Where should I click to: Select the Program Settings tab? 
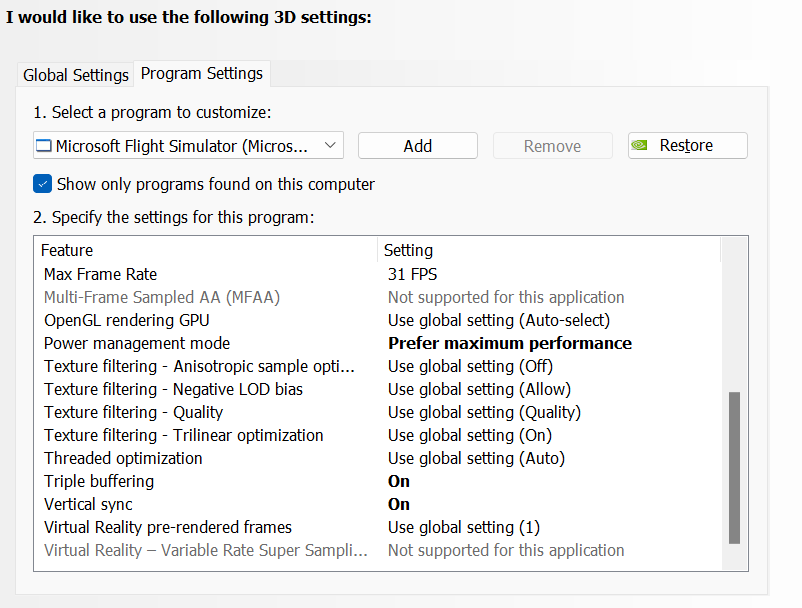click(202, 74)
